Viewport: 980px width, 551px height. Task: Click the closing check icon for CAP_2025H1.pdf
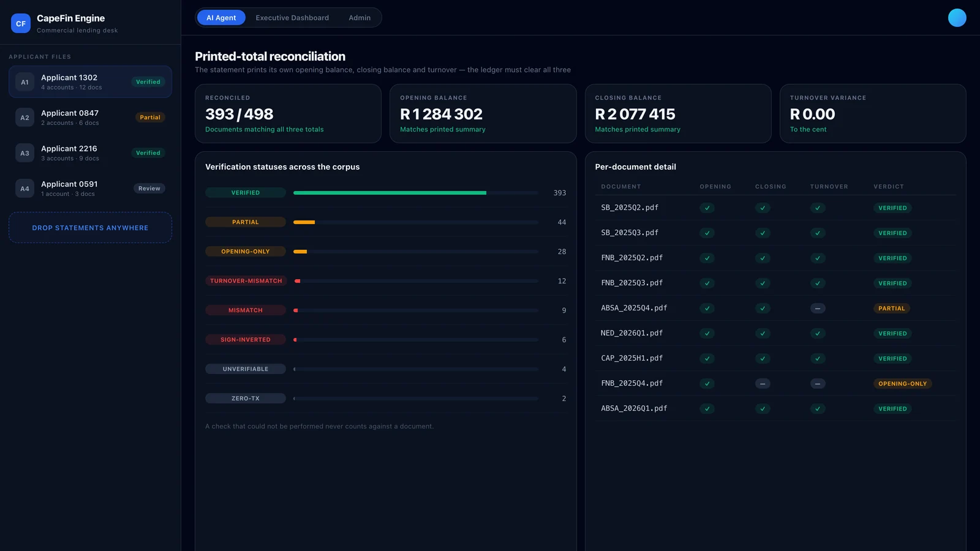click(x=763, y=359)
